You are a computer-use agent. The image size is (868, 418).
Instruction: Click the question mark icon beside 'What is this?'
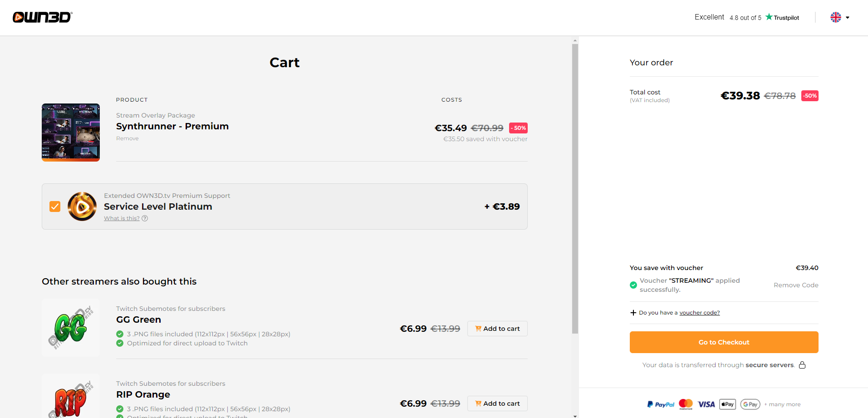pos(144,218)
